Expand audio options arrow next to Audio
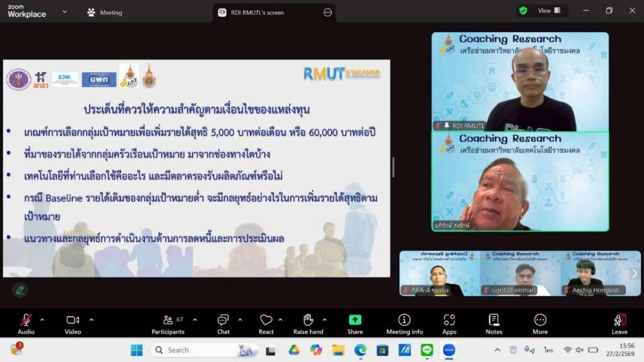 click(x=42, y=320)
